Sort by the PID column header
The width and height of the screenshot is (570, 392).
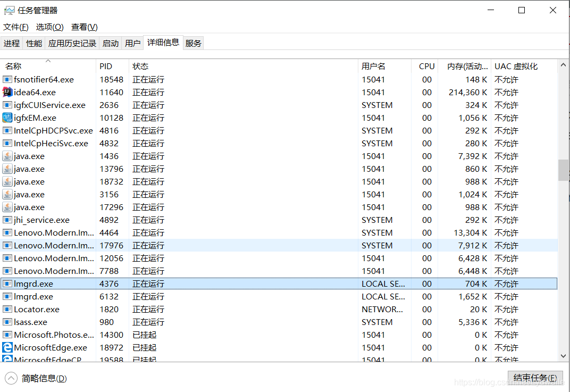(x=113, y=66)
